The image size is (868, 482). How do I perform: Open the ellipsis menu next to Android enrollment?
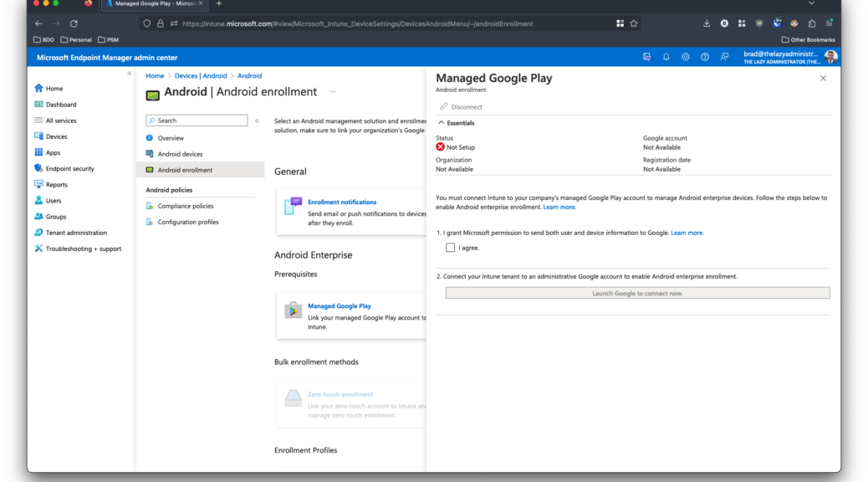point(333,92)
